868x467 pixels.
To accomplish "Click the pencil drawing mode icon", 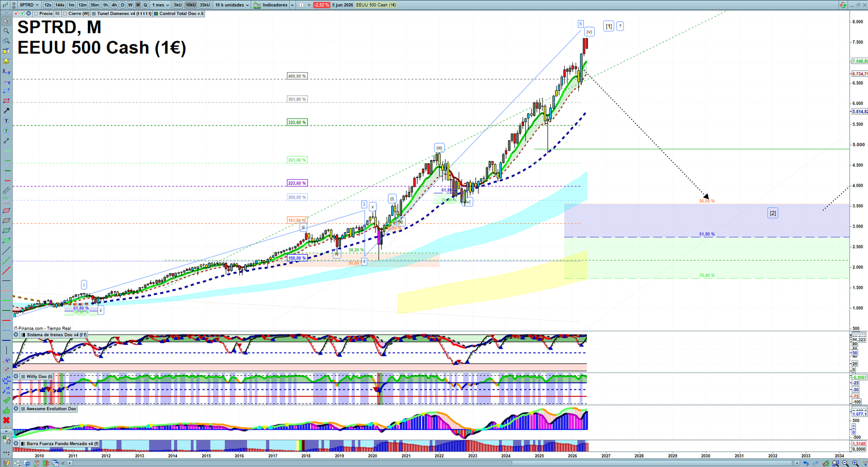I will tap(7, 463).
